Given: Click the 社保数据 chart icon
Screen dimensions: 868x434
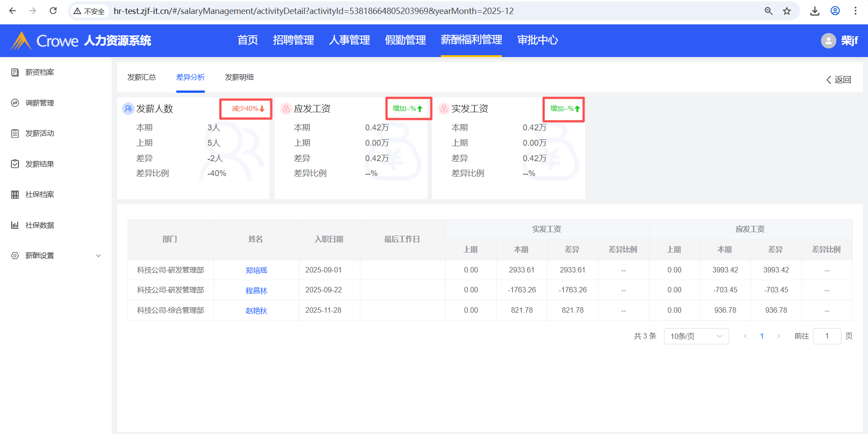Looking at the screenshot, I should [15, 225].
